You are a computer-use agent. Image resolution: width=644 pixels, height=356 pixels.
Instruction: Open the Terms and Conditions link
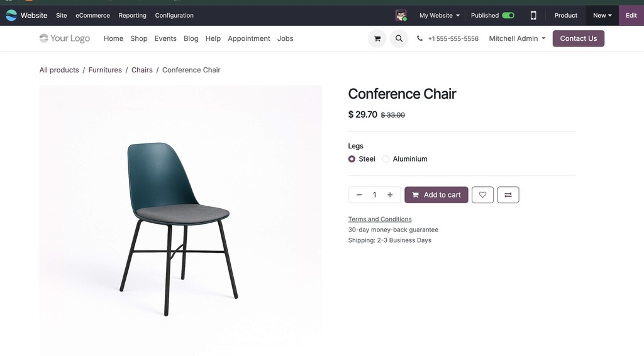380,220
